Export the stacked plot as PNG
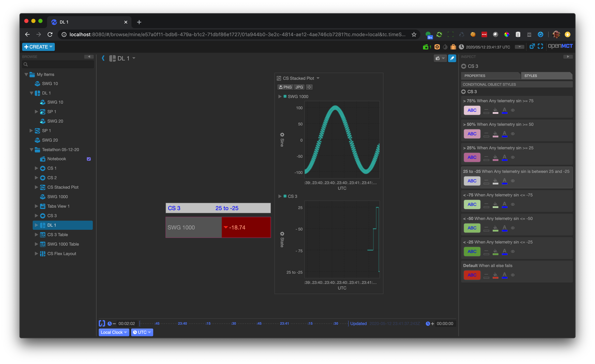Viewport: 595px width, 364px height. click(285, 87)
